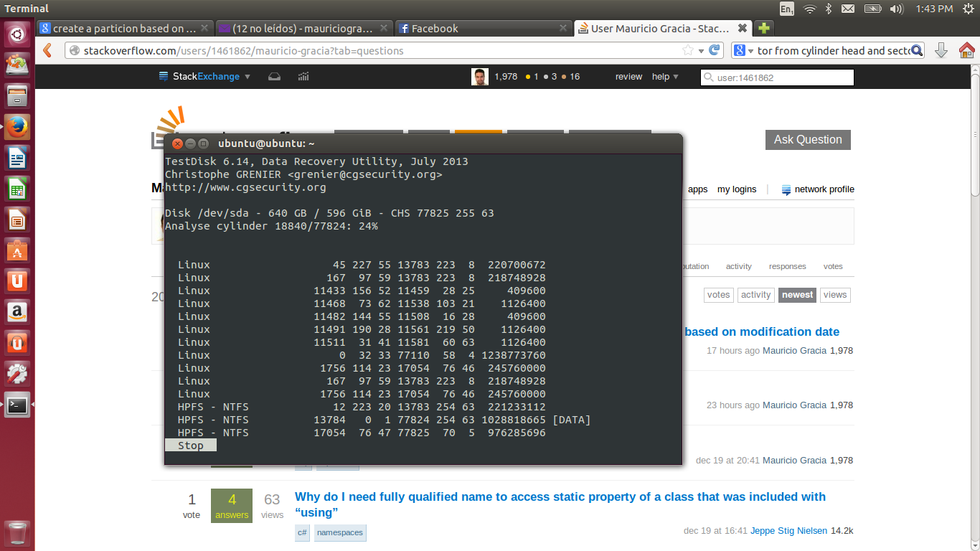Open the messaging mail indicator
Screen dimensions: 980x551
(848, 9)
